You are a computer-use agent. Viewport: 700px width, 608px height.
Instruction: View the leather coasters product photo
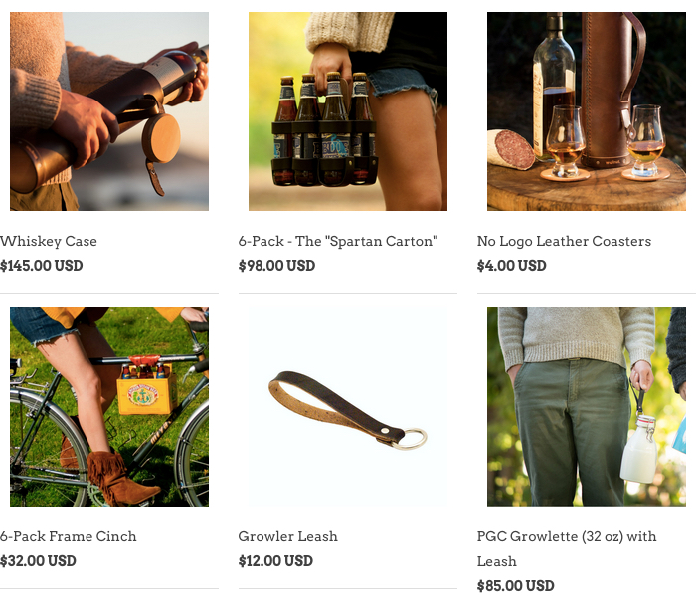click(x=587, y=111)
